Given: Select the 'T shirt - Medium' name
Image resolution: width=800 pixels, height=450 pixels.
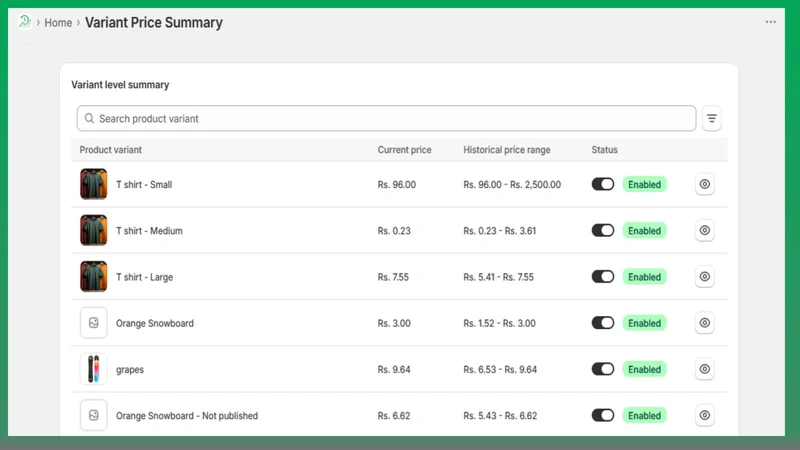Looking at the screenshot, I should coord(149,231).
